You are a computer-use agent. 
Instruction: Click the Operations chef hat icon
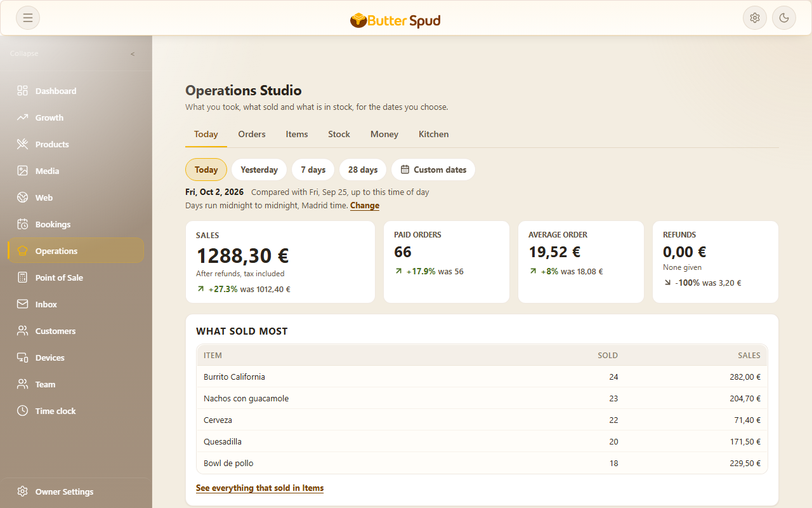click(x=23, y=251)
